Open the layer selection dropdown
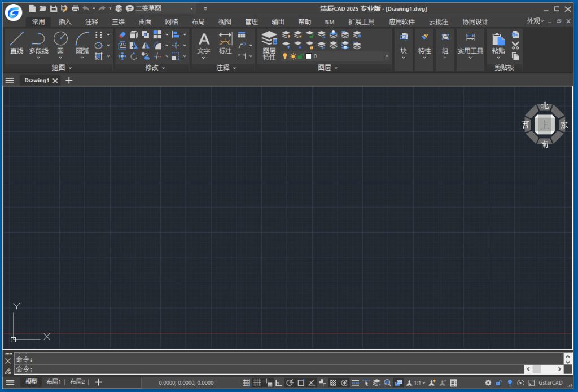 point(387,56)
